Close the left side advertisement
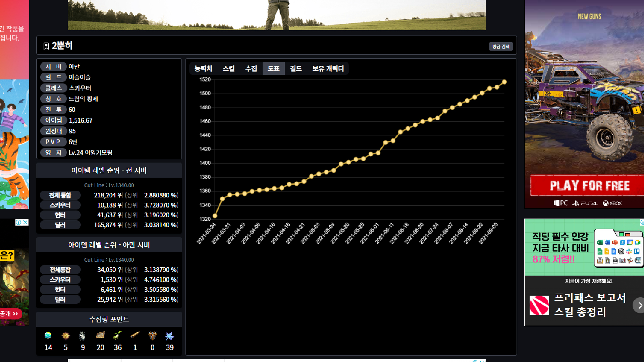Viewport: 644px width, 362px height. [25, 222]
